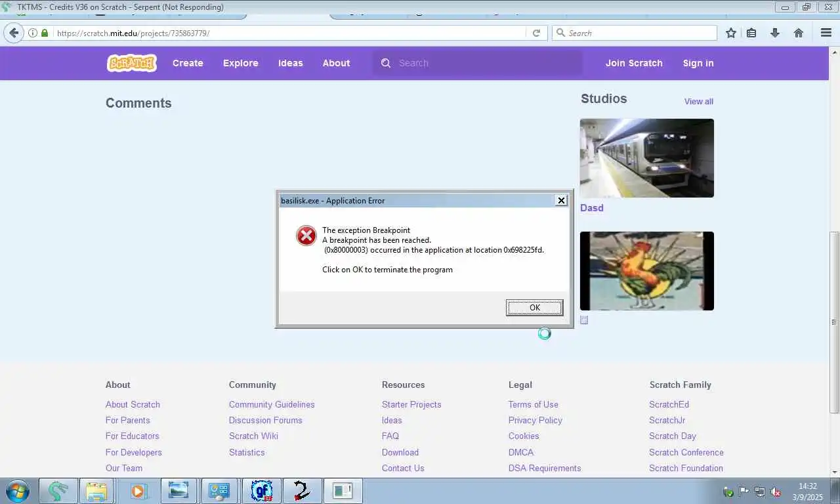Screen dimensions: 840x504
Task: Open the control panel monitor taskbar icon
Action: (219, 491)
